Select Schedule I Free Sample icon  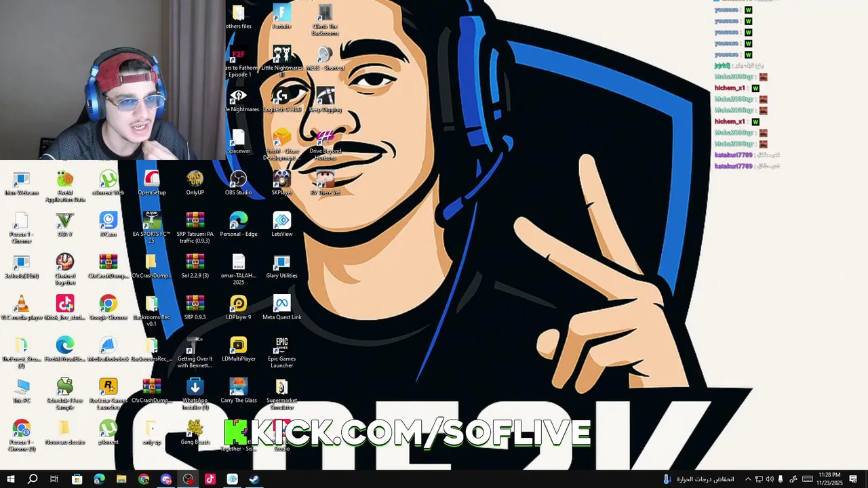pos(65,394)
